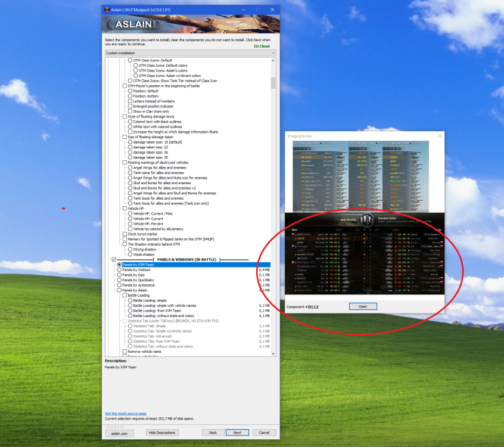Select OTM Class Icons: Aslain's colors
Image resolution: width=504 pixels, height=447 pixels.
(136, 70)
